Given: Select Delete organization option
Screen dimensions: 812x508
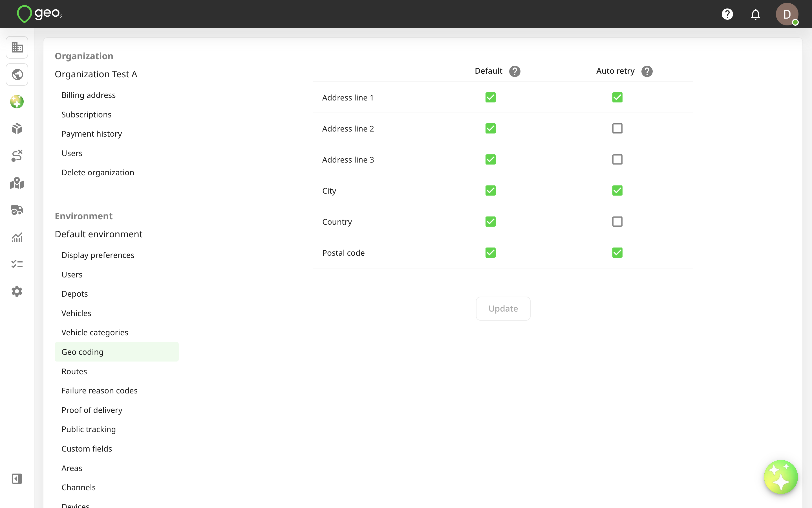Looking at the screenshot, I should coord(98,172).
